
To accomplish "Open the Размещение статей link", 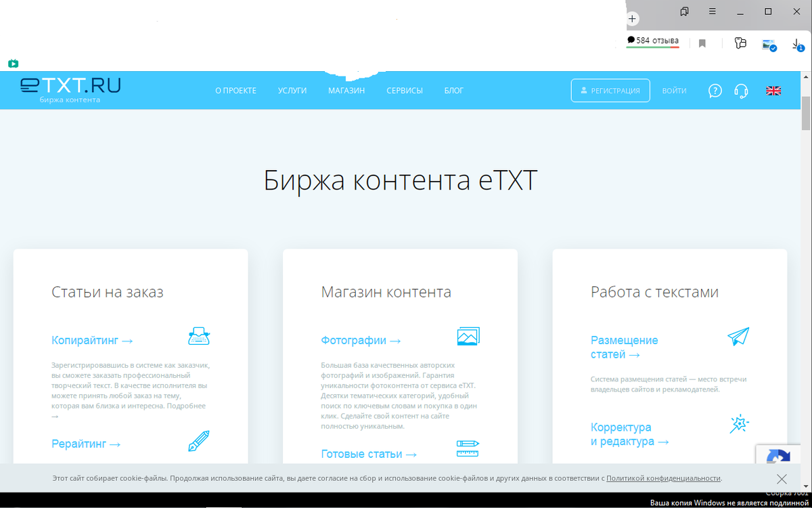I will click(x=624, y=347).
